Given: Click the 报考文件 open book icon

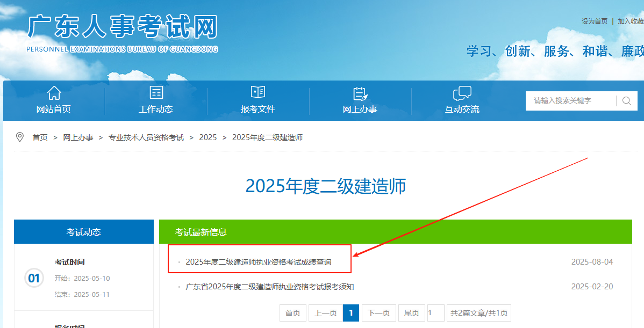Looking at the screenshot, I should point(258,93).
